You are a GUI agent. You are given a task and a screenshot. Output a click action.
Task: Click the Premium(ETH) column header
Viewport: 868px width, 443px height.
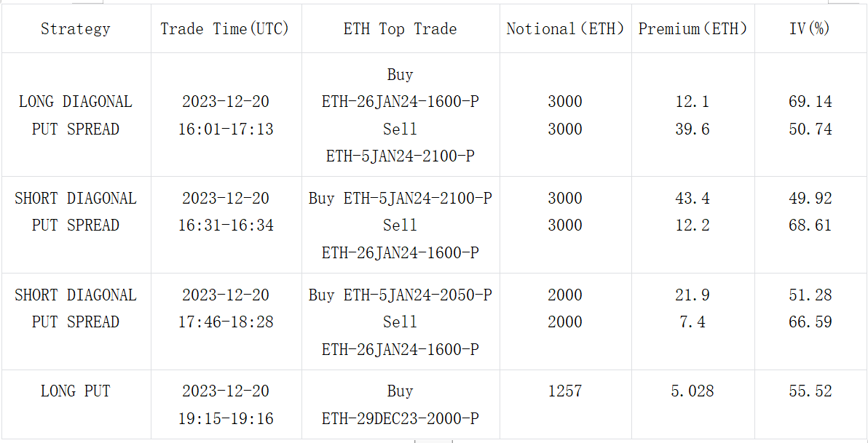coord(693,29)
